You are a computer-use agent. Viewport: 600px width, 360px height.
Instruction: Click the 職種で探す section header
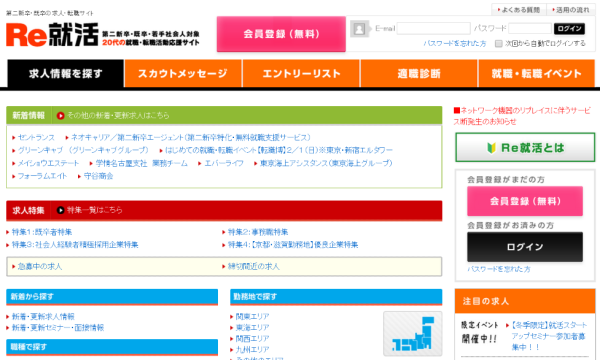[112, 347]
